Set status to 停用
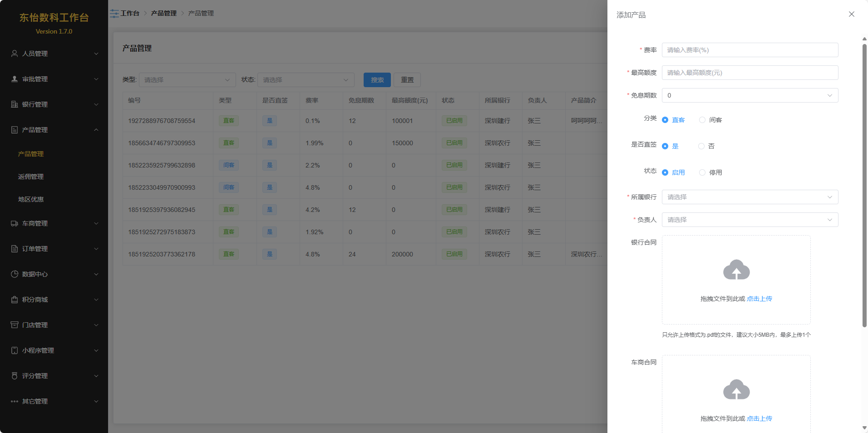The image size is (868, 433). (702, 172)
